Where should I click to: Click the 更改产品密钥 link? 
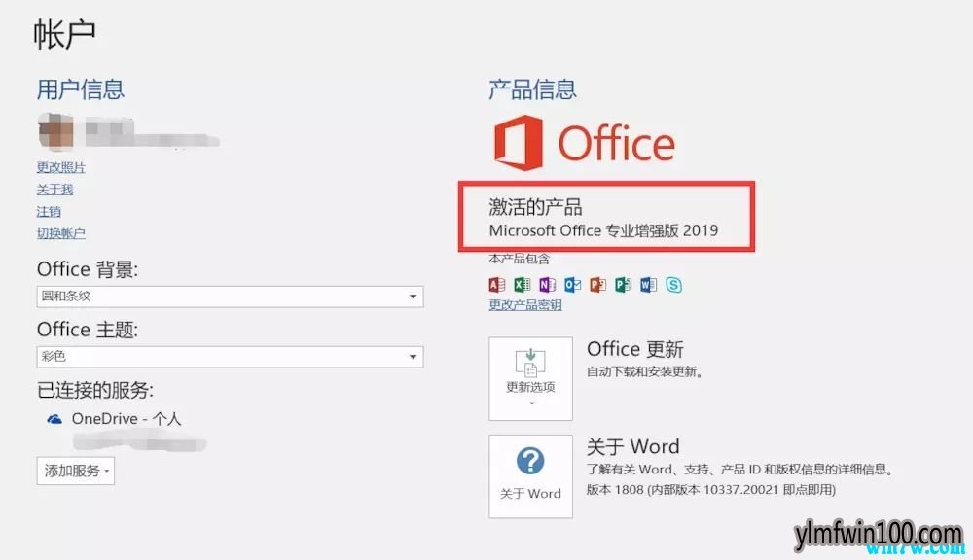[525, 305]
